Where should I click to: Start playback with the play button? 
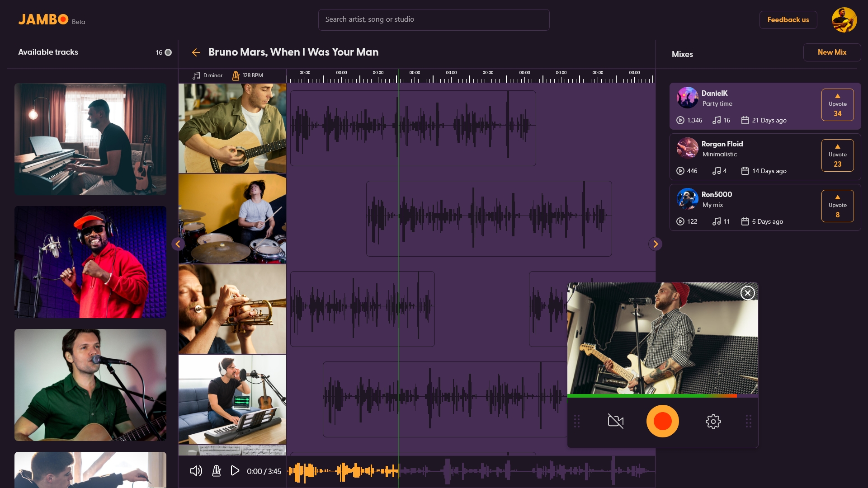(235, 471)
